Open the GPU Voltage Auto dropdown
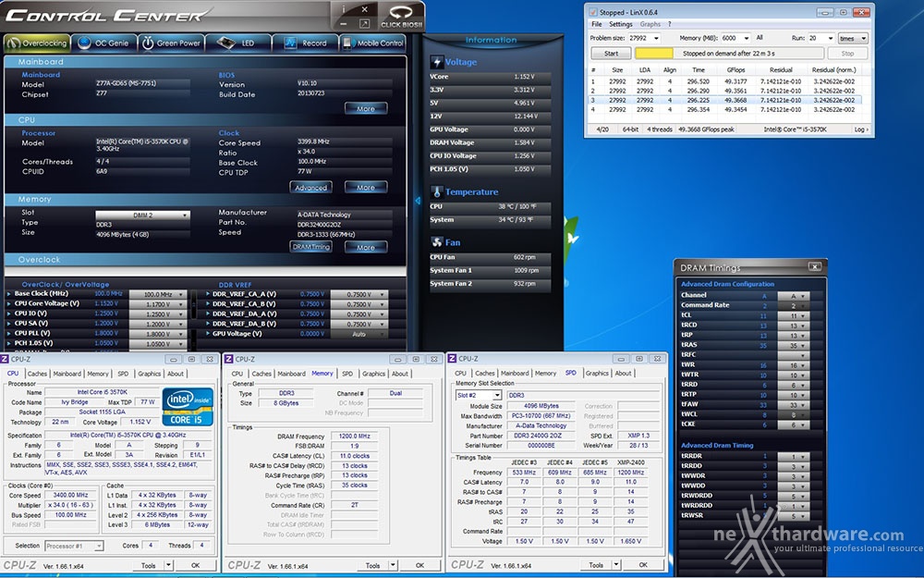The height and width of the screenshot is (578, 924). pyautogui.click(x=359, y=334)
